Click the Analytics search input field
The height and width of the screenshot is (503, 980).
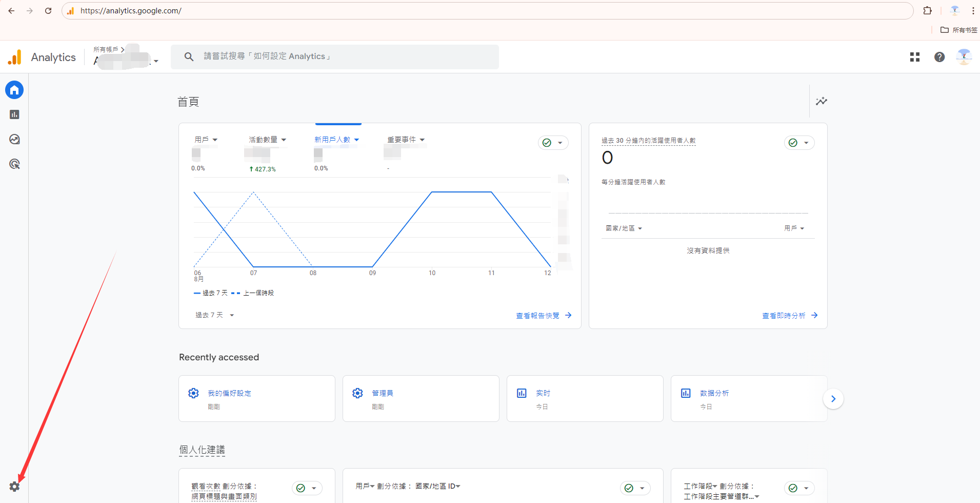click(x=334, y=56)
